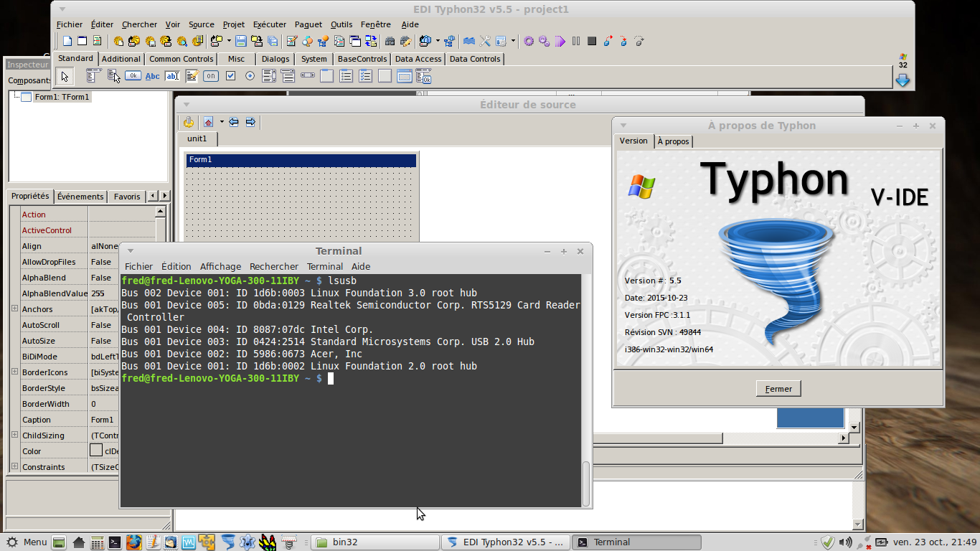Screen dimensions: 980x551
Task: Select the pointer selection tool in component palette
Action: tap(65, 76)
